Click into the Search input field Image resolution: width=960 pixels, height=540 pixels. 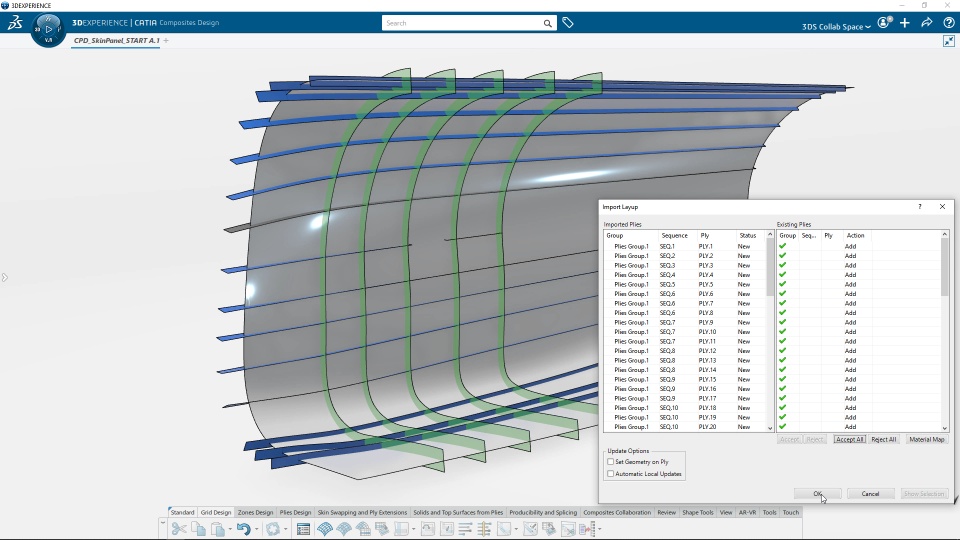462,23
